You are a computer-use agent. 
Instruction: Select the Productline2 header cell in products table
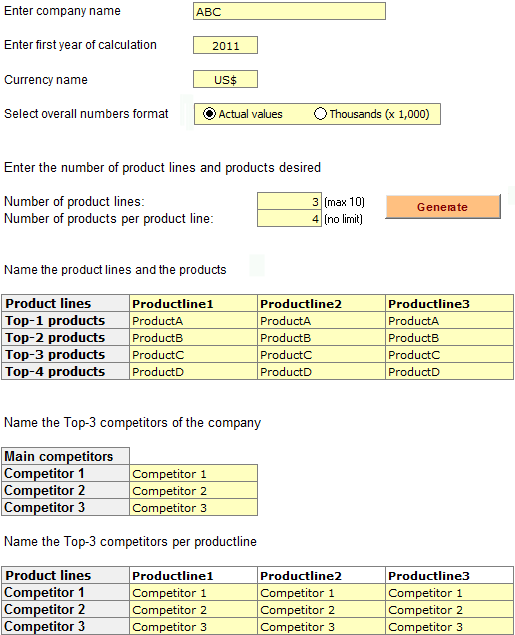coord(321,303)
